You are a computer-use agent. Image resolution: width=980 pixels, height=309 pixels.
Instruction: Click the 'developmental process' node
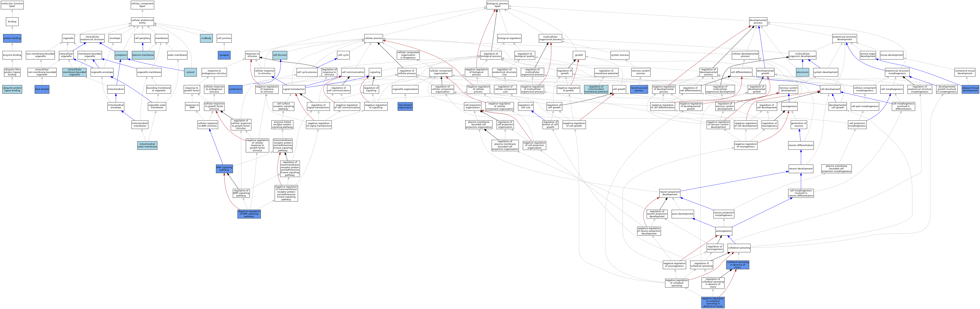click(758, 22)
